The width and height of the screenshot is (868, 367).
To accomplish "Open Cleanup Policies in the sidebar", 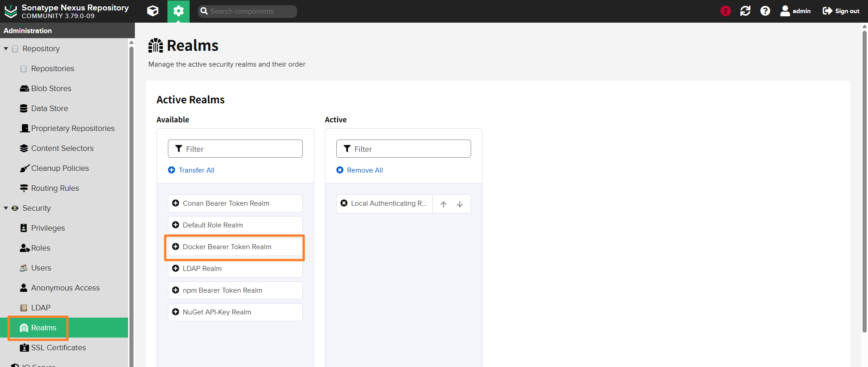I will pyautogui.click(x=60, y=168).
